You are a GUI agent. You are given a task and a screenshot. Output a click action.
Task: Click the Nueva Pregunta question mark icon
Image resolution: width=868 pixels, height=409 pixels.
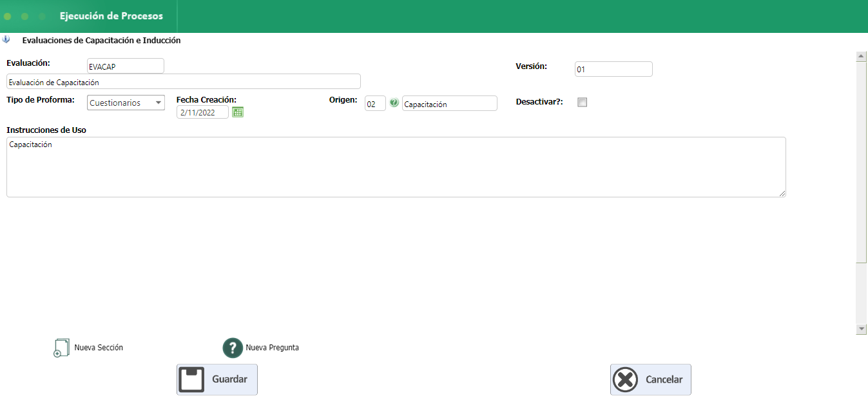coord(232,348)
